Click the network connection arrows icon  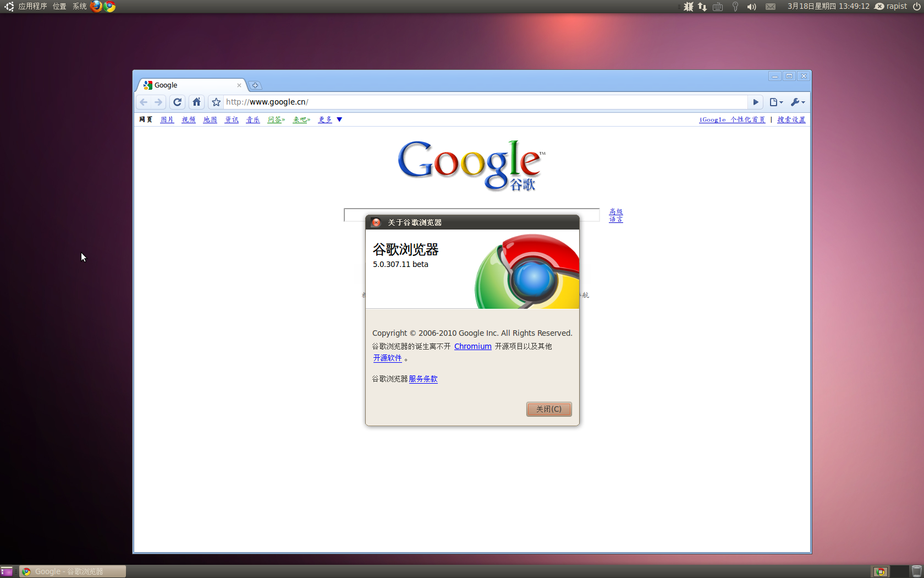click(702, 7)
